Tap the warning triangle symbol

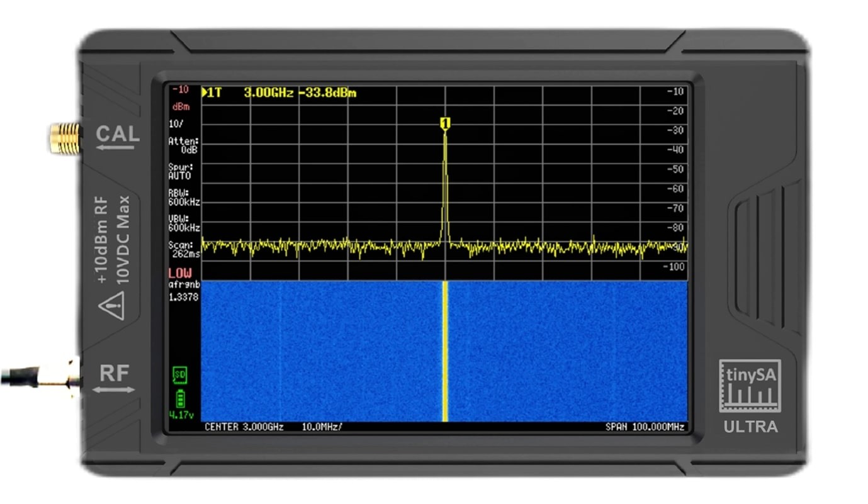coord(111,306)
